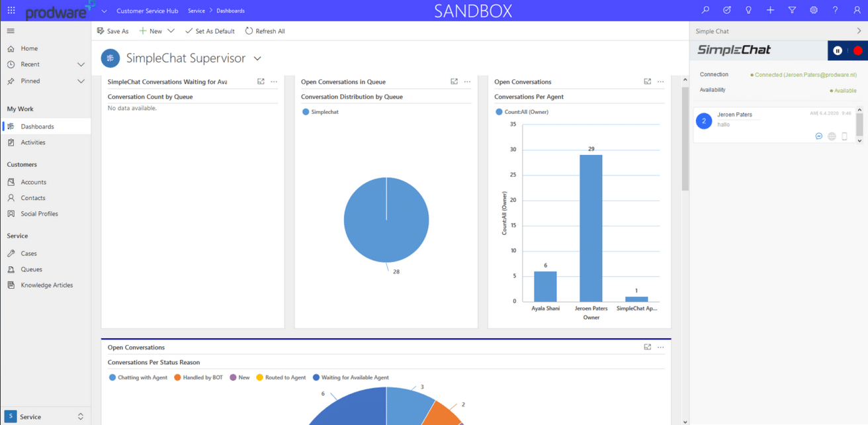This screenshot has height=425, width=868.
Task: Select Dashboards in the sidebar
Action: pyautogui.click(x=46, y=126)
